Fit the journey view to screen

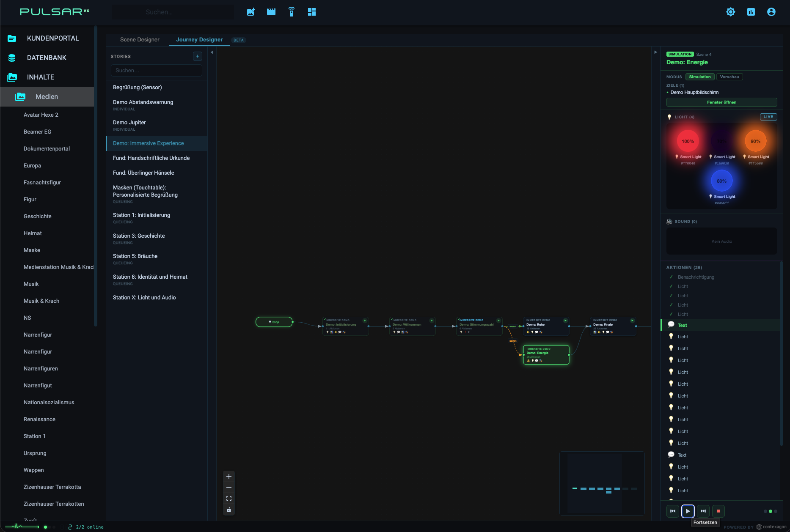(x=229, y=499)
